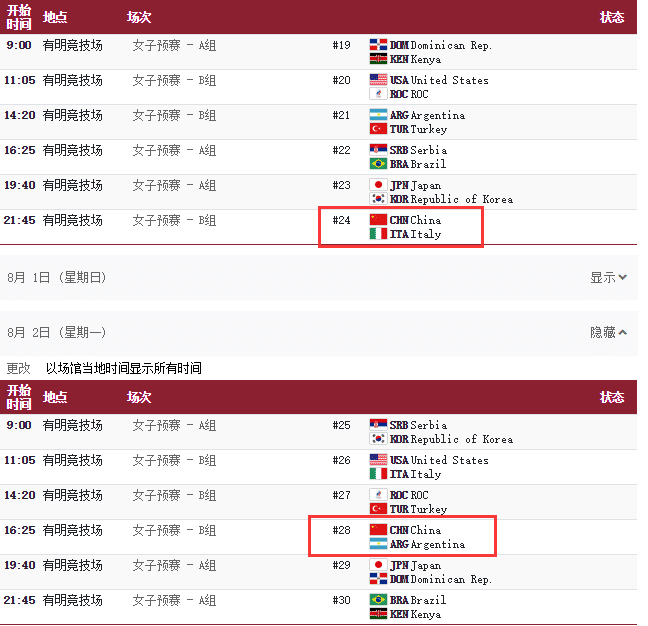Image resolution: width=648 pixels, height=626 pixels.
Task: Click the ROC flag in match #27
Action: 378,495
